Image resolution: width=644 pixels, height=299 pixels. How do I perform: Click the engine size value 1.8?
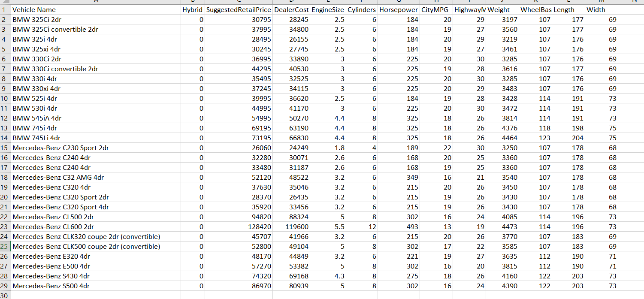[x=328, y=148]
